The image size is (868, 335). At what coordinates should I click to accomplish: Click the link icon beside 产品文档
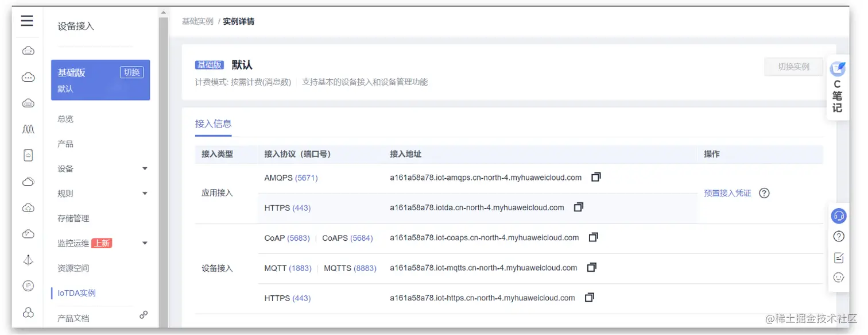[x=144, y=315]
